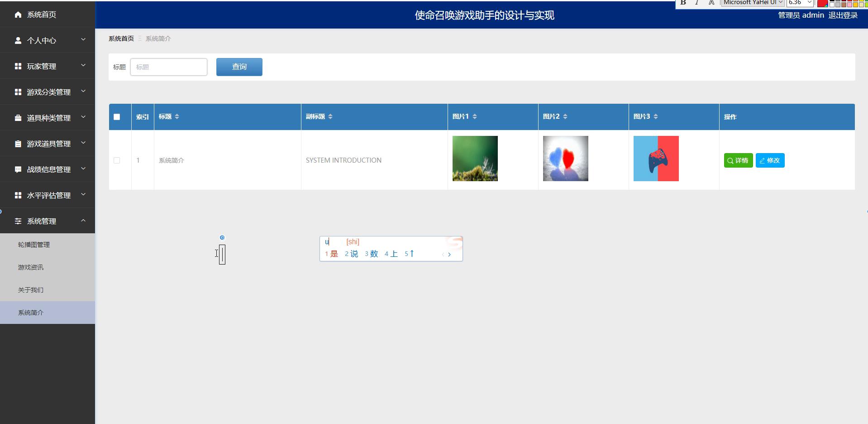The height and width of the screenshot is (424, 868).
Task: Click the home icon beside 系统首页
Action: pyautogui.click(x=18, y=14)
